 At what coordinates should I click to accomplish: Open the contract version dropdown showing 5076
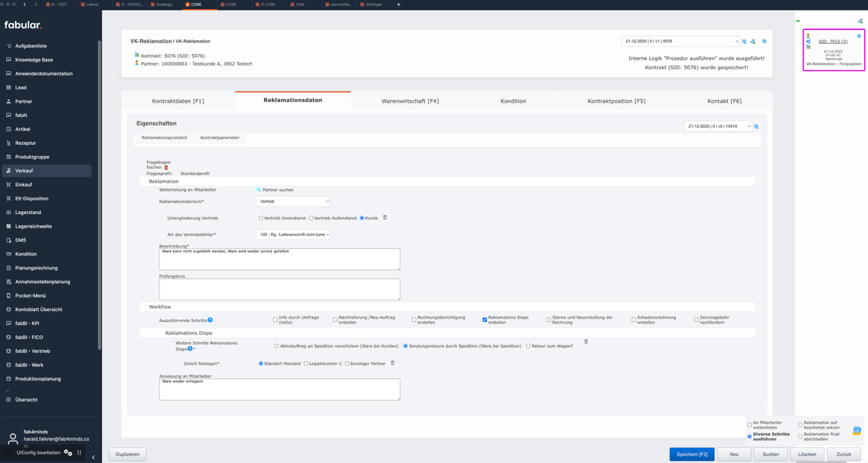coord(680,42)
